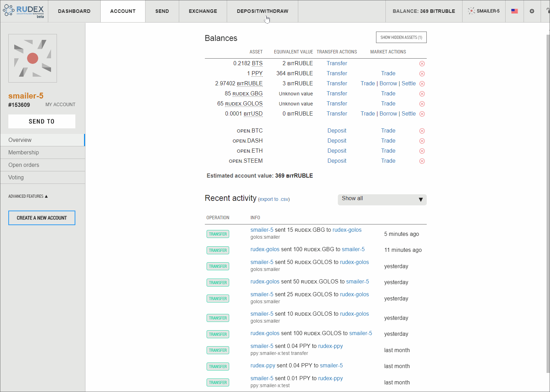Open the Send tab
This screenshot has height=392, width=550.
coord(162,11)
